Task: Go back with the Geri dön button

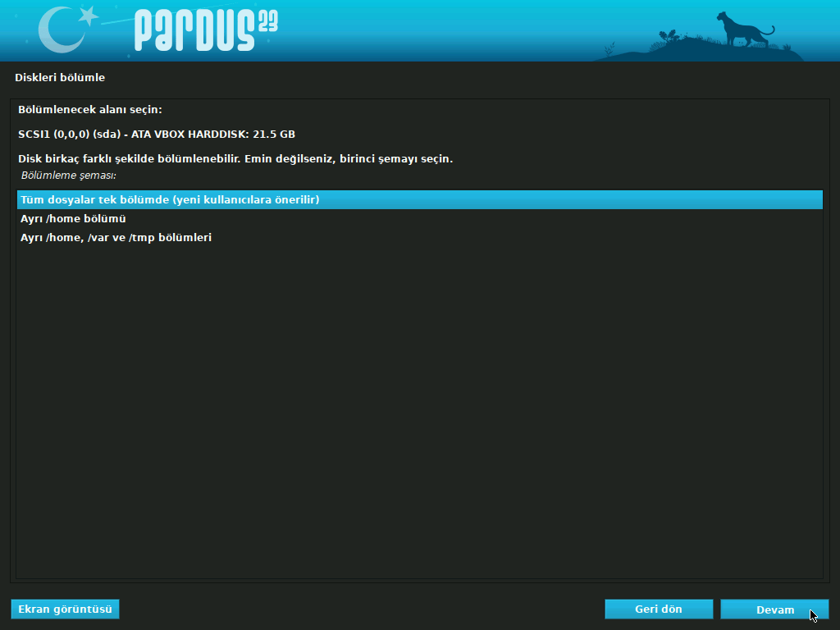Action: (659, 609)
